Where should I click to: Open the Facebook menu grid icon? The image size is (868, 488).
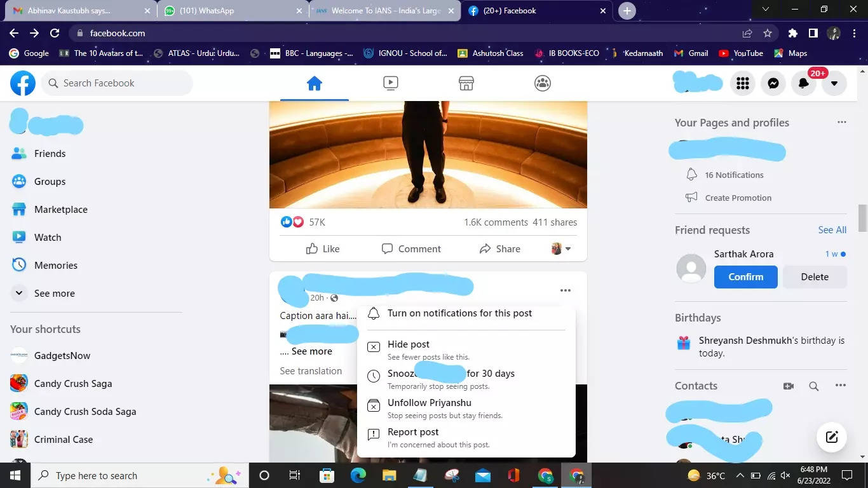coord(743,83)
